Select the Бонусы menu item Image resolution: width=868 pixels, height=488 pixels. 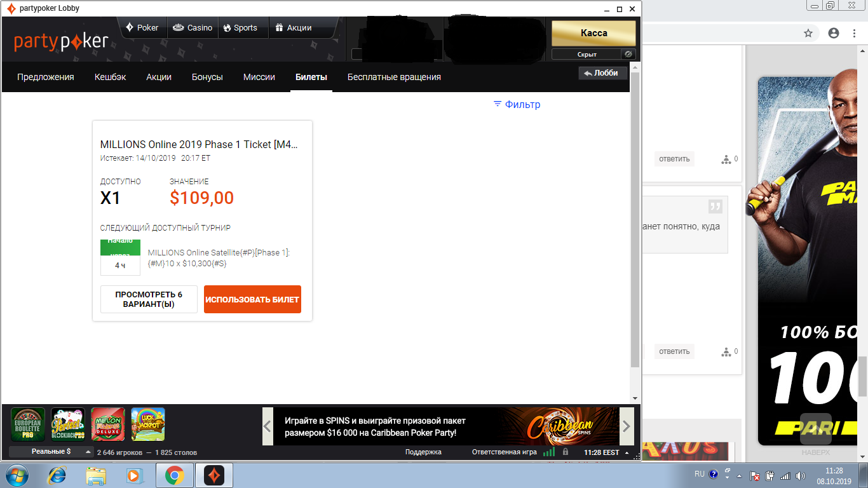tap(207, 77)
